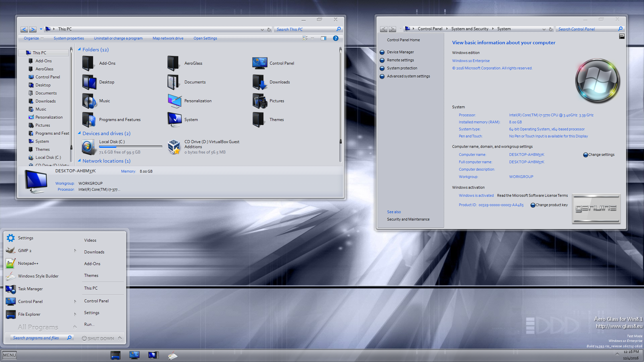Refresh the This PC address bar
The image size is (644, 362).
click(269, 29)
